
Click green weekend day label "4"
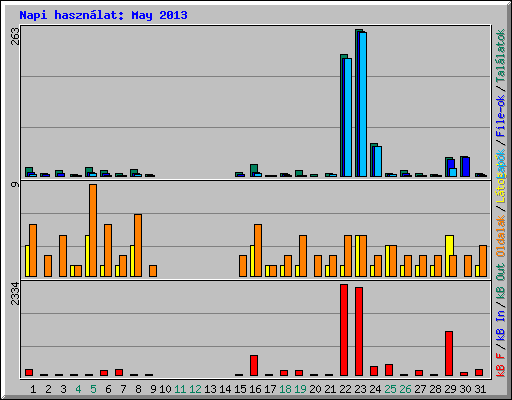coord(78,389)
